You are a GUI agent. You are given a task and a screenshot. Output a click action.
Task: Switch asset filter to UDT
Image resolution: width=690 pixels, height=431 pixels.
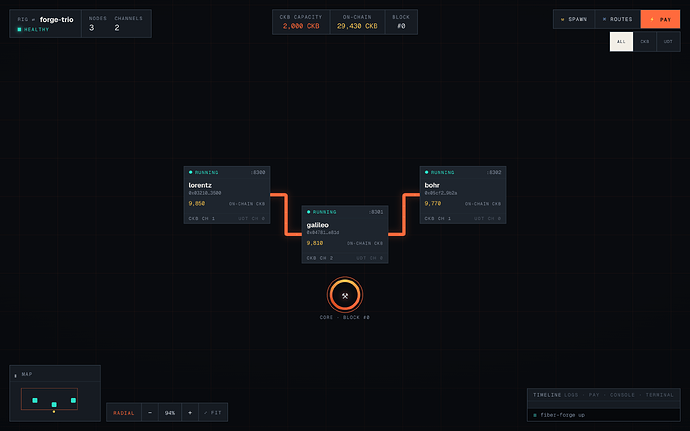(668, 42)
